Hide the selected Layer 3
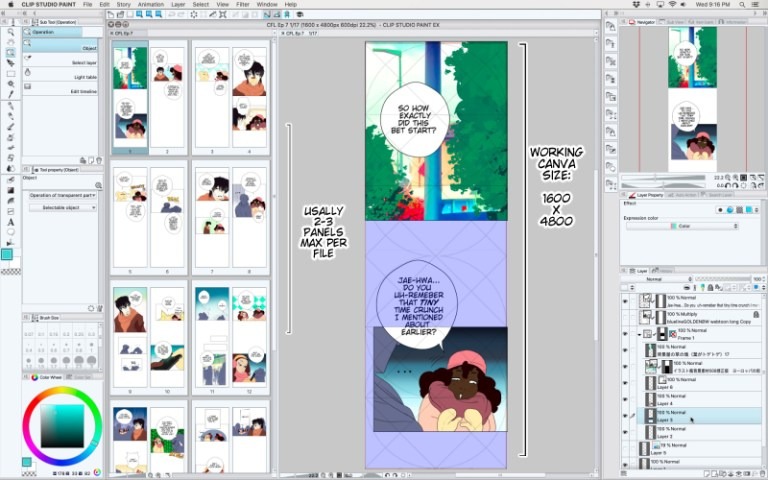Viewport: 768px width, 480px height. click(x=625, y=416)
